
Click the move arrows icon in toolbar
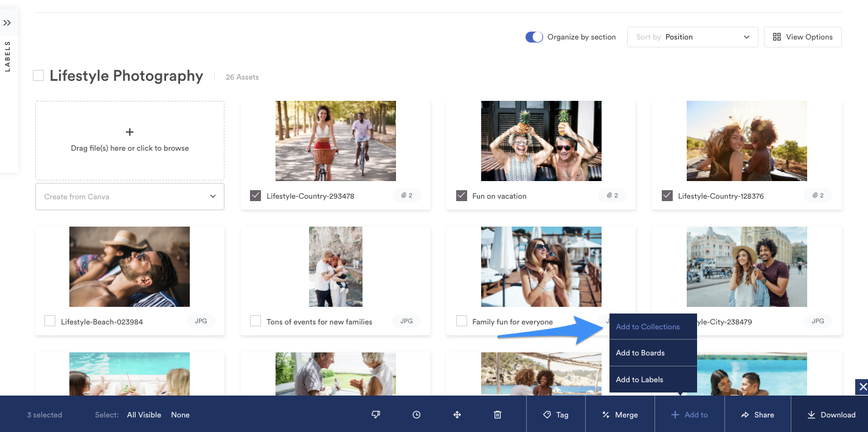457,414
